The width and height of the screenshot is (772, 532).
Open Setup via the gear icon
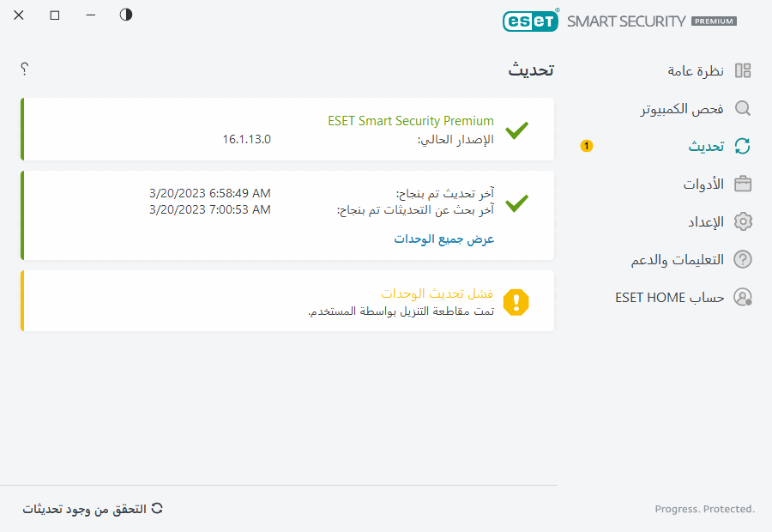click(743, 221)
